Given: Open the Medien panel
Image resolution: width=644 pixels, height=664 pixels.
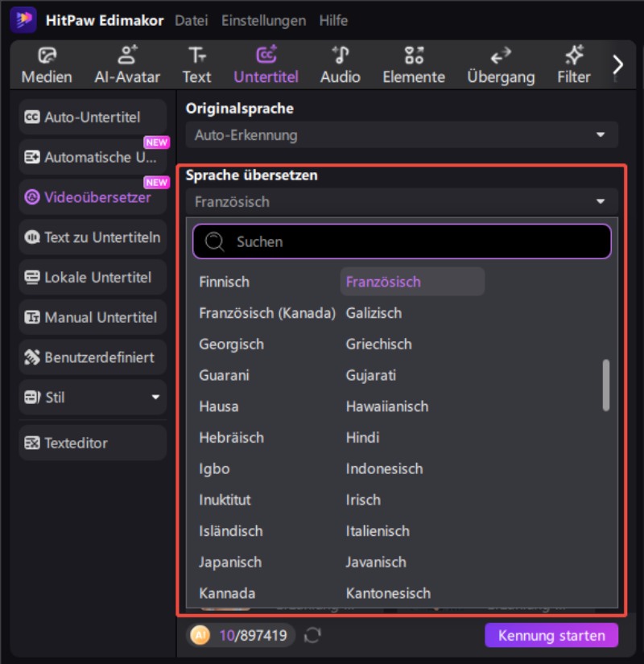Looking at the screenshot, I should coord(47,64).
